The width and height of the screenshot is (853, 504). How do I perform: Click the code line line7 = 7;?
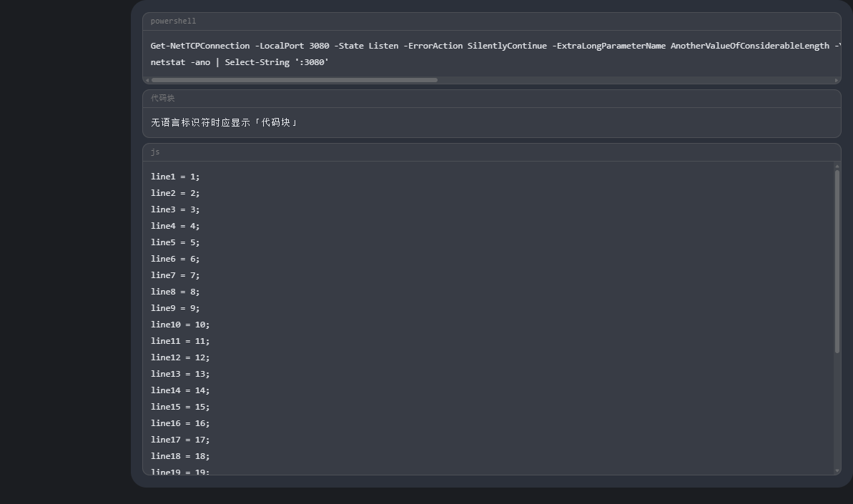[x=175, y=275]
